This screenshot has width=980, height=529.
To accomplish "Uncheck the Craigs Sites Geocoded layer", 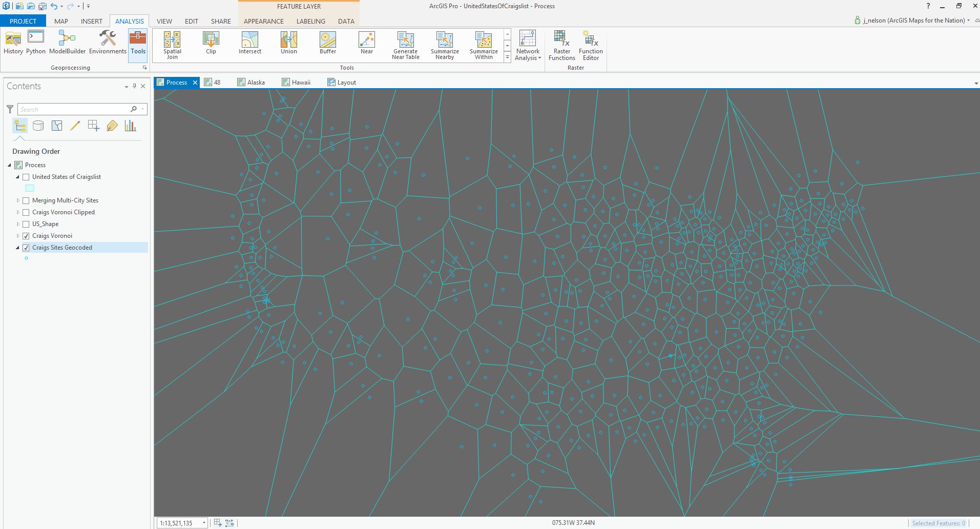I will [26, 248].
